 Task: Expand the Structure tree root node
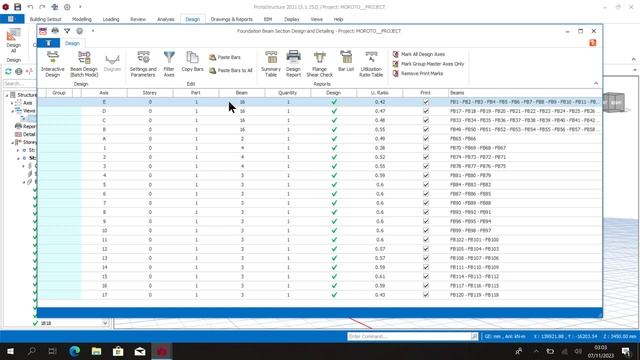tap(7, 95)
